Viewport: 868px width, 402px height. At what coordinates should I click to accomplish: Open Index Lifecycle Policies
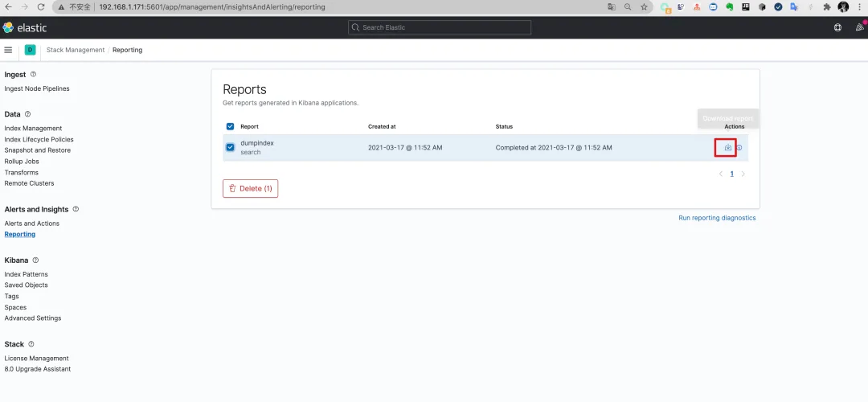pyautogui.click(x=39, y=140)
